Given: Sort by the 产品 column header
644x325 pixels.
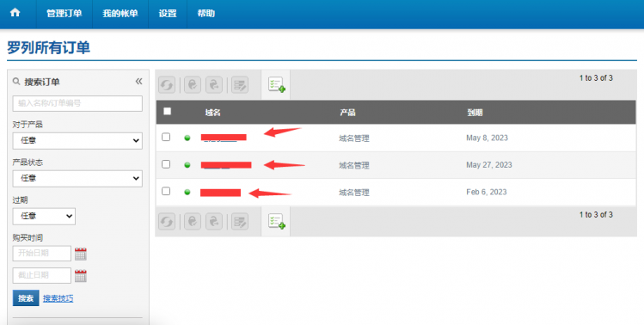Looking at the screenshot, I should click(x=347, y=112).
